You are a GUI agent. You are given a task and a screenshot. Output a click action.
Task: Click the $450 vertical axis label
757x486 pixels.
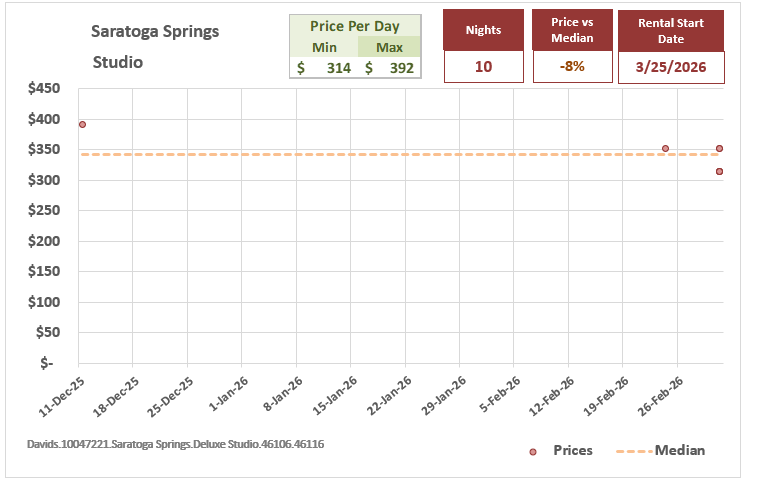pyautogui.click(x=44, y=89)
